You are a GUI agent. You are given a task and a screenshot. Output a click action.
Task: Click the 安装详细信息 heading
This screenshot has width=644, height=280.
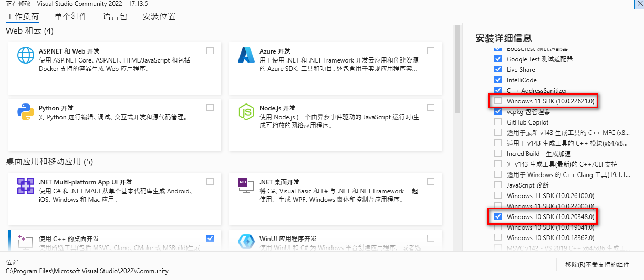coord(503,38)
